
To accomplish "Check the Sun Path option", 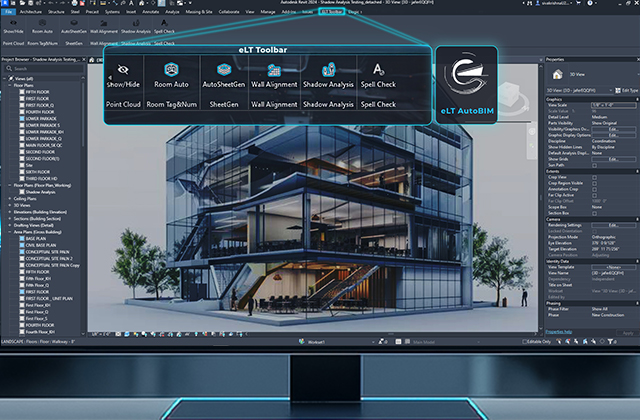I will 595,164.
